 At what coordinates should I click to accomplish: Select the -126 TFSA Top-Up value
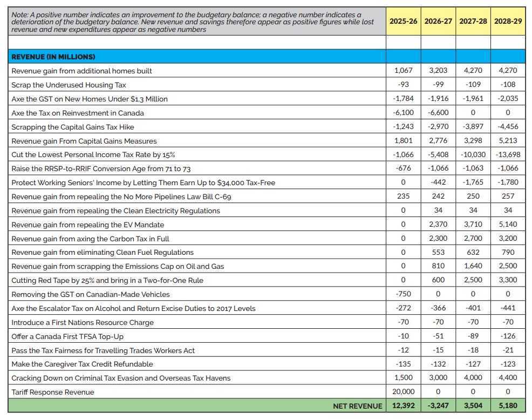coord(508,336)
